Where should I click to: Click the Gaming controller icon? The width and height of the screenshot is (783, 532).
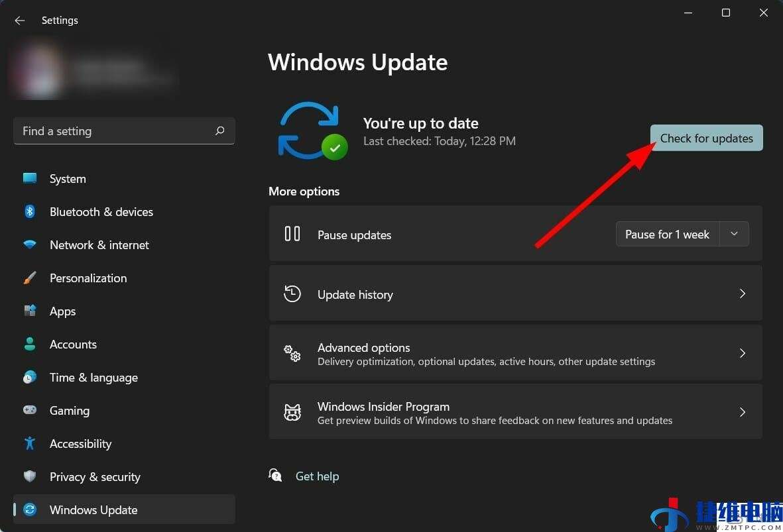point(30,409)
